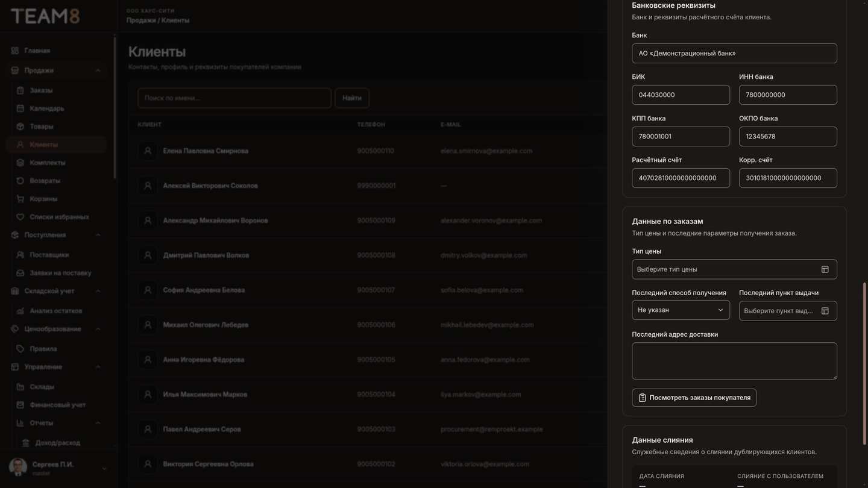
Task: Click the TEAM8 logo
Action: pyautogui.click(x=45, y=16)
